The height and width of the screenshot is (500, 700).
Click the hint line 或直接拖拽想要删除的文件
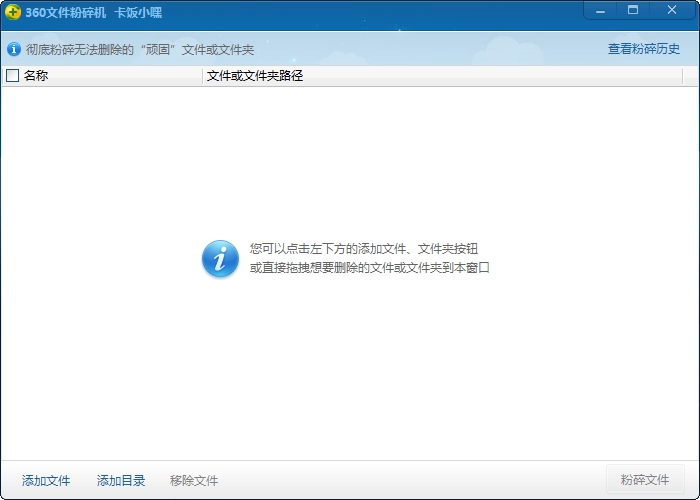click(369, 268)
